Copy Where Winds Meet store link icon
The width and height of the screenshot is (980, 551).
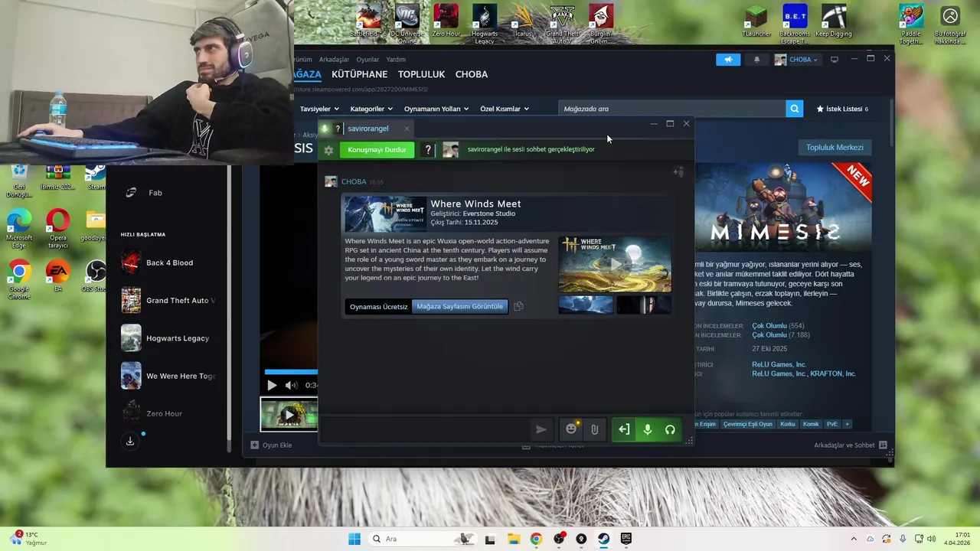[x=518, y=307]
